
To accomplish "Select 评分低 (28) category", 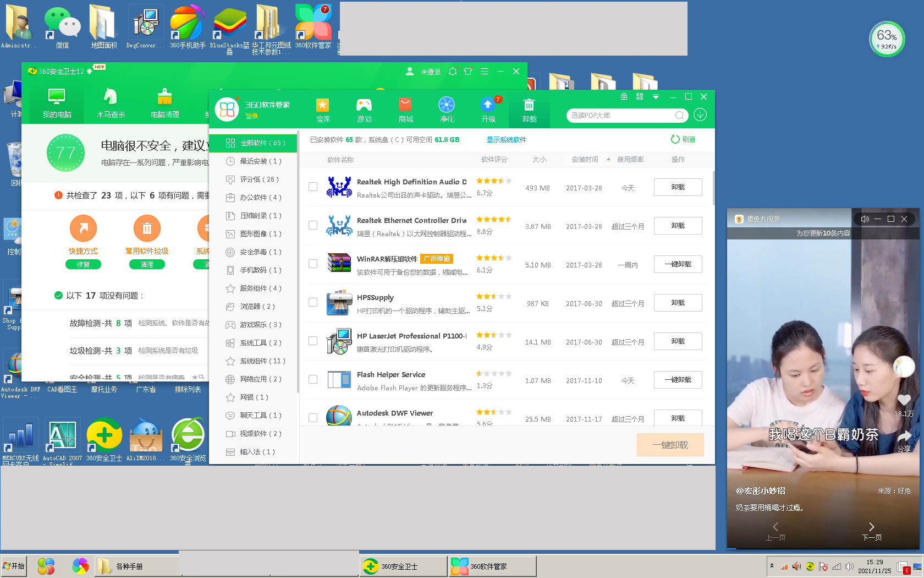I will coord(254,179).
